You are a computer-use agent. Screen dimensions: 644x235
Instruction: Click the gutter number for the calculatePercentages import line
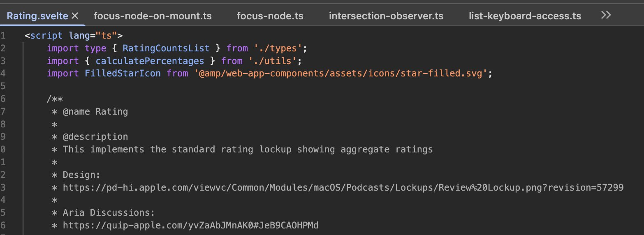[x=3, y=61]
